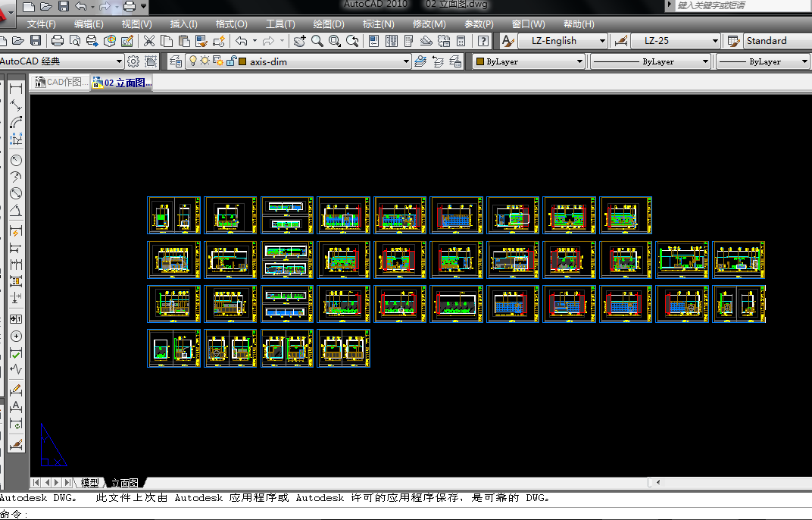Viewport: 812px width, 520px height.
Task: Open the 编辑(E) menu
Action: pyautogui.click(x=89, y=24)
